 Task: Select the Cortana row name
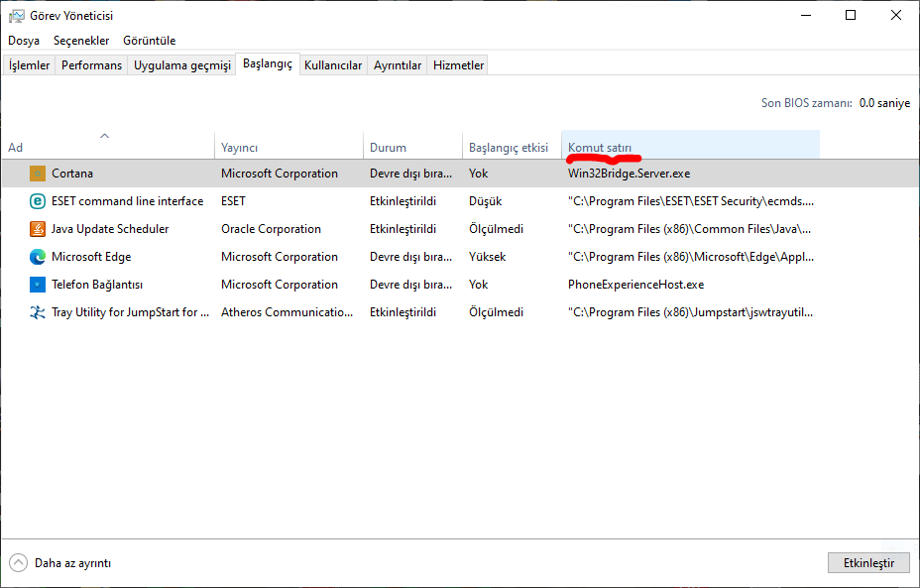72,174
